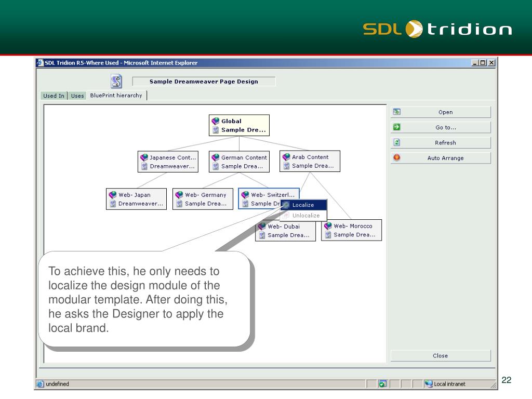
Task: Minimize the Where Used window
Action: (x=475, y=63)
